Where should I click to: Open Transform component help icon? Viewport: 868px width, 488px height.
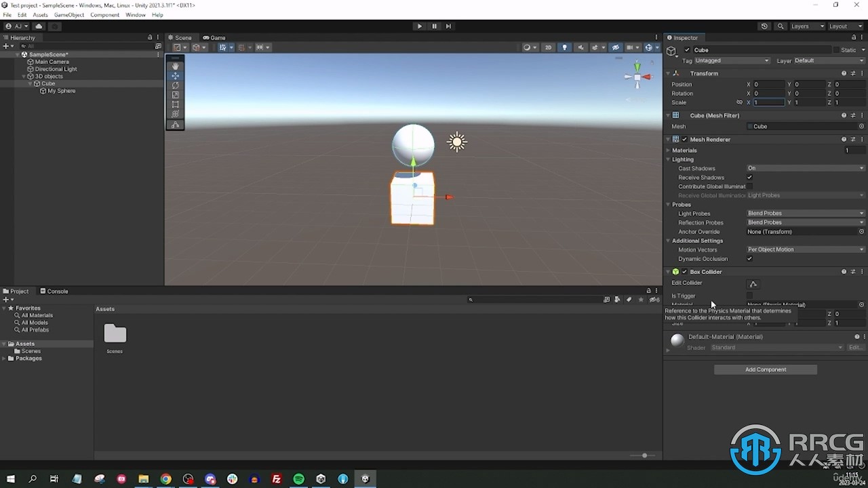pyautogui.click(x=844, y=73)
